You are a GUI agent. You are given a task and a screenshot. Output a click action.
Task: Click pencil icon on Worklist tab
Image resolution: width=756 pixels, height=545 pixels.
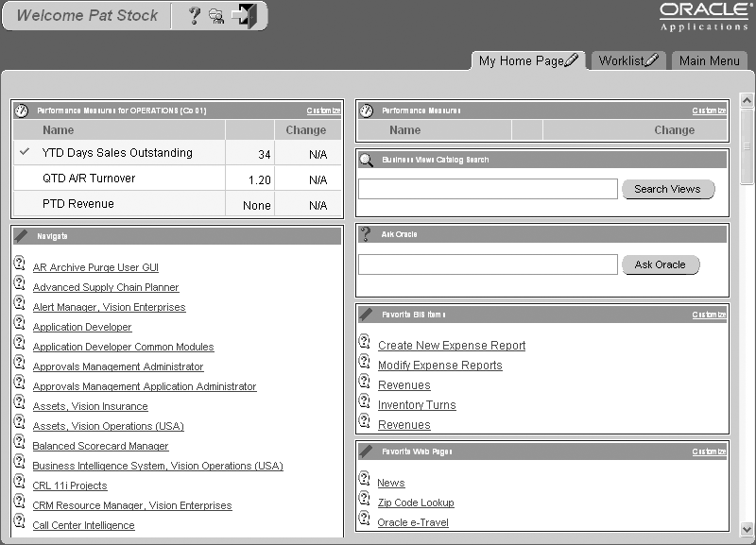pos(651,60)
